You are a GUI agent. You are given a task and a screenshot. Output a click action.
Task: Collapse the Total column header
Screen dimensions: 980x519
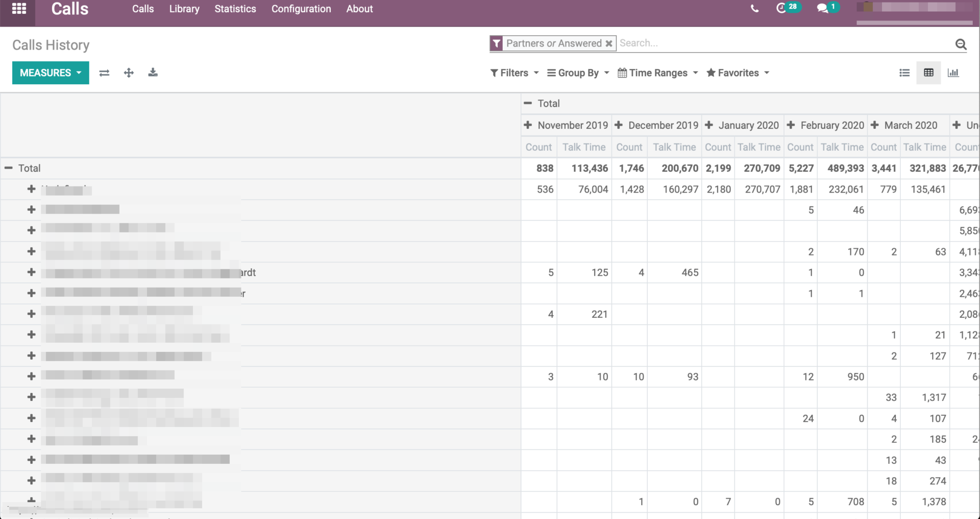point(528,103)
